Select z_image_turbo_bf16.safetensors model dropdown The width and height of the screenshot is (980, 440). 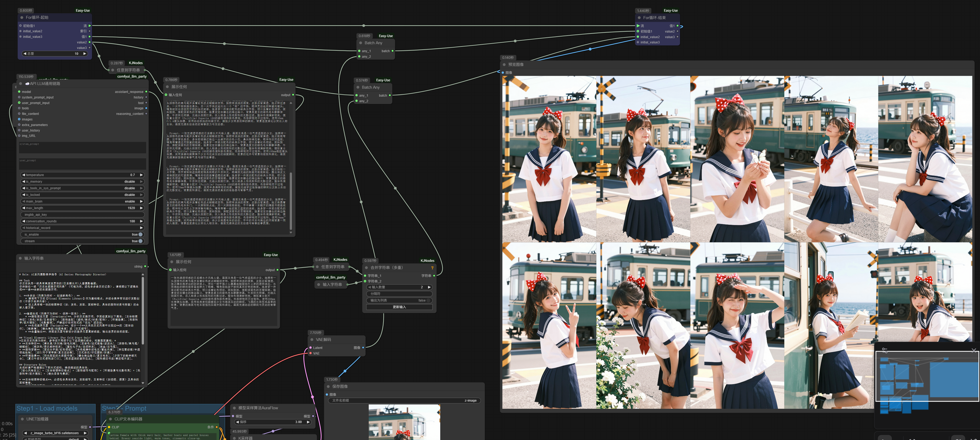(x=55, y=433)
